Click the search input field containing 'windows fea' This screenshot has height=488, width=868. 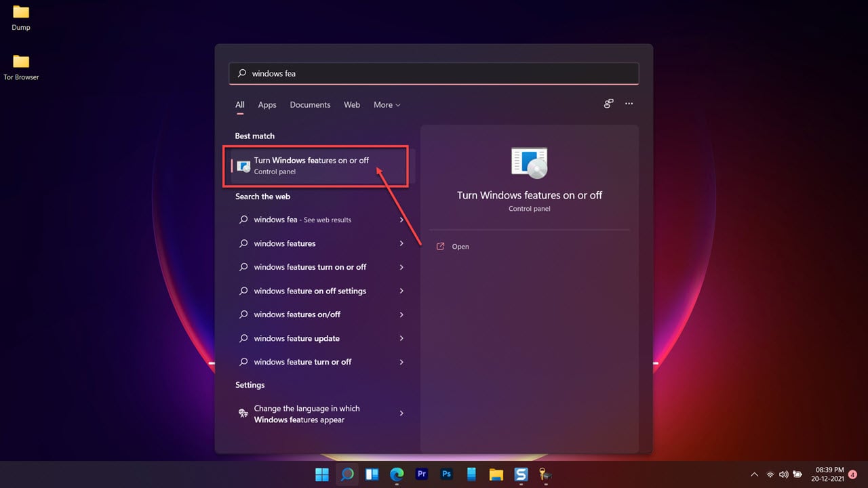tap(434, 73)
